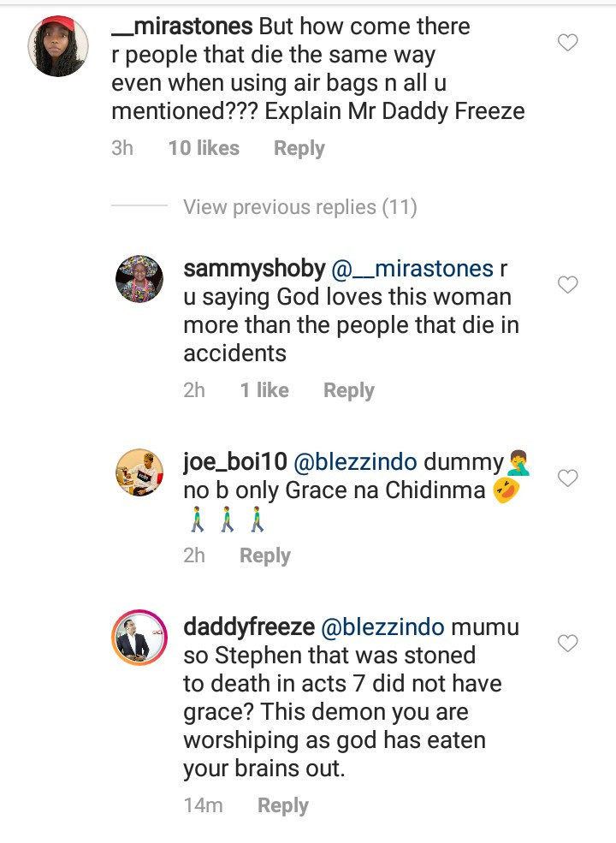Show the 10 likes list
The width and height of the screenshot is (616, 843).
(204, 148)
